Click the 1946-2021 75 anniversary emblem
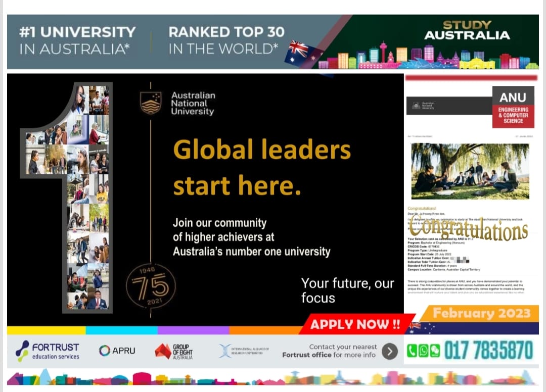546x392 pixels. point(151,286)
